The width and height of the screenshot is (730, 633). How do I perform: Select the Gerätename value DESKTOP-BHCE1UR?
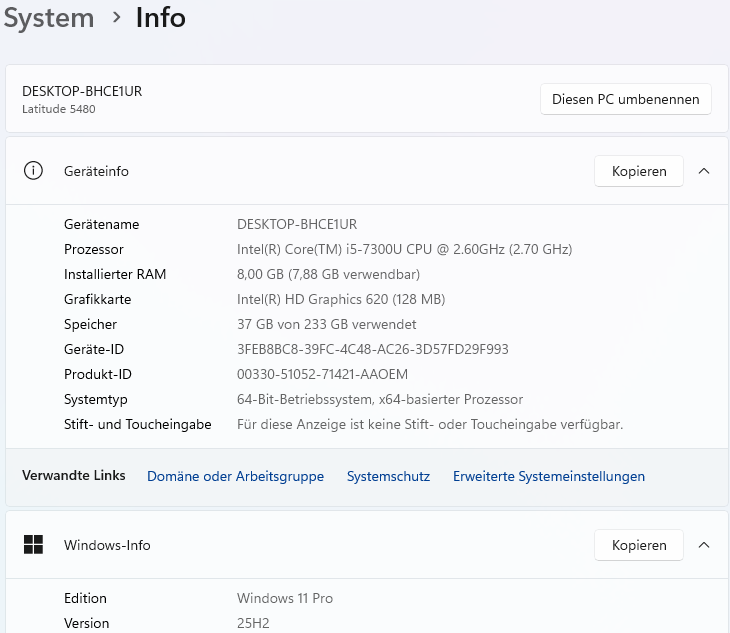pos(297,224)
